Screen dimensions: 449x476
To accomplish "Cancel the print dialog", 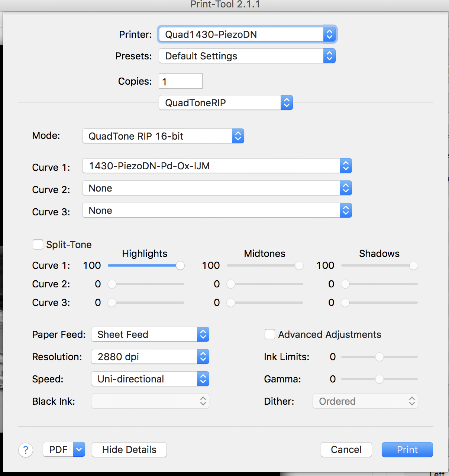I will (346, 450).
